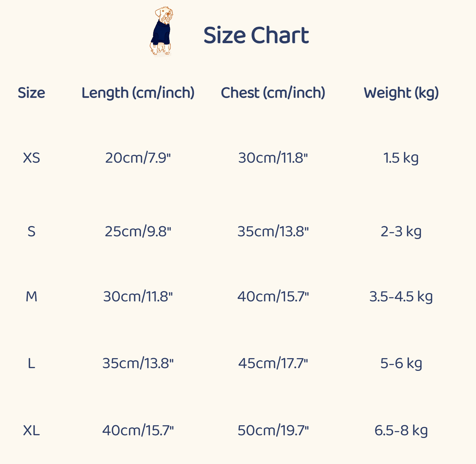Click the XL size label
Image resolution: width=476 pixels, height=464 pixels.
(x=31, y=430)
